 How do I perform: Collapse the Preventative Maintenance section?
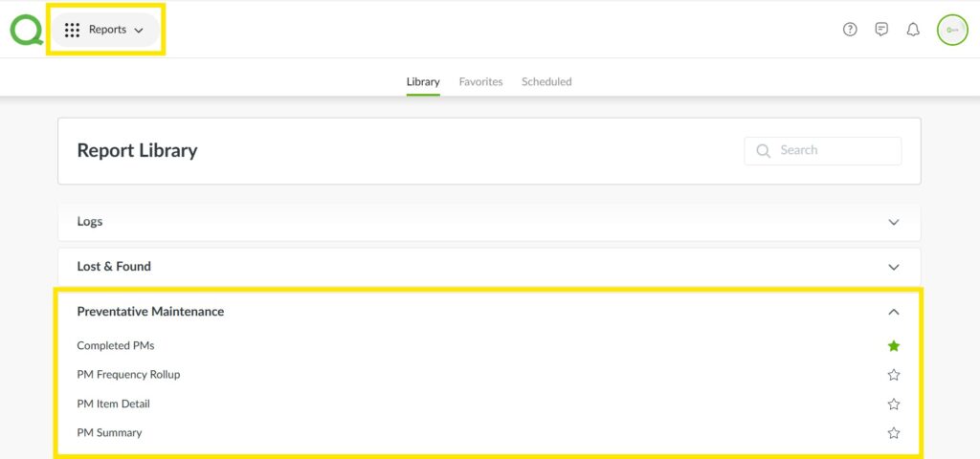pos(894,312)
